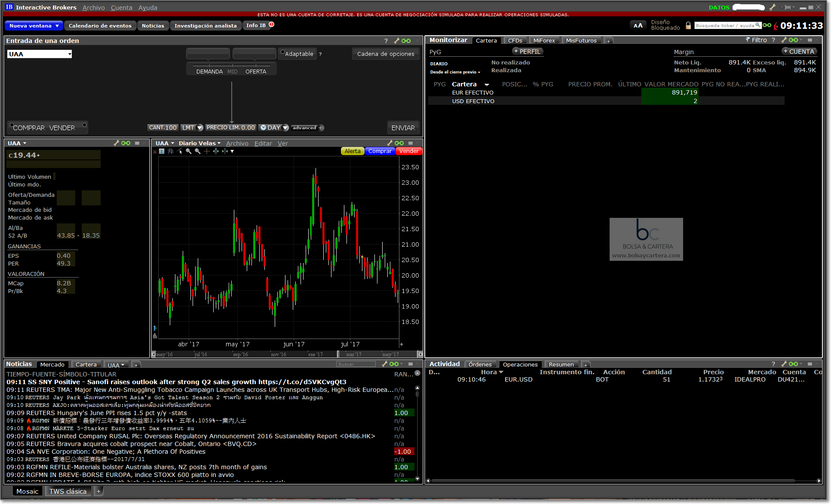This screenshot has height=504, width=831.
Task: Click the Filtro funnel icon in the Monitorizar panel
Action: (x=748, y=40)
